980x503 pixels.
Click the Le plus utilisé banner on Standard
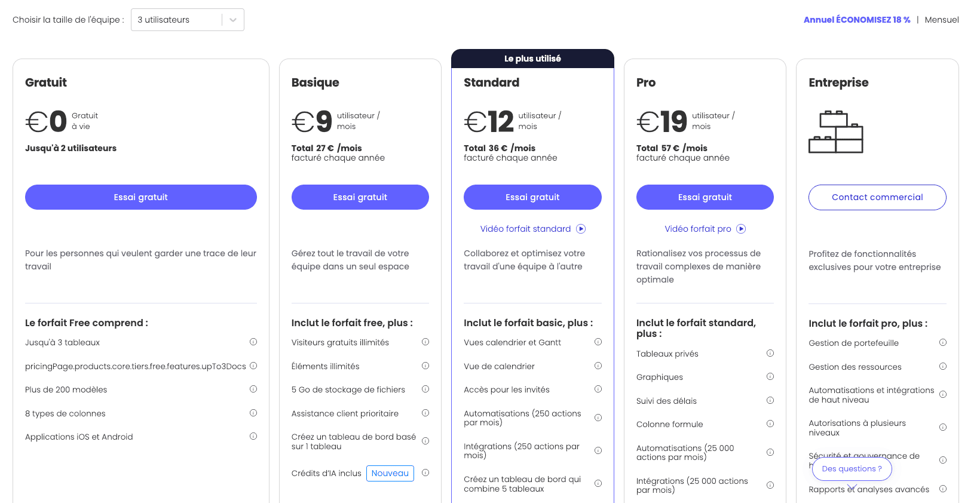(532, 58)
